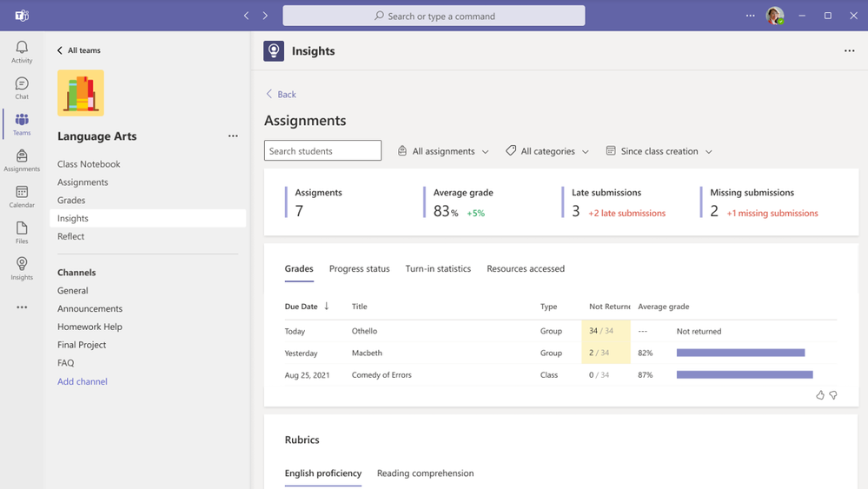Open the Calendar icon in sidebar
The image size is (868, 489).
pyautogui.click(x=22, y=196)
